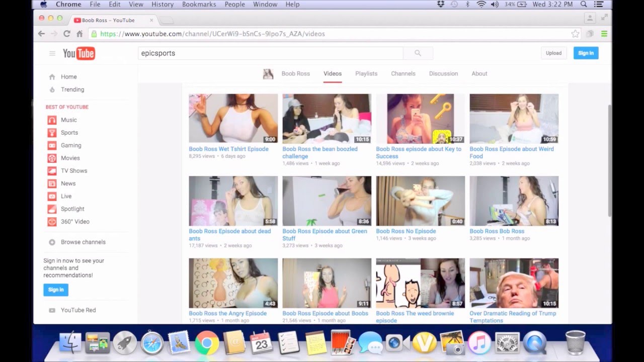Open the Music category
Screen dimensions: 644x362
click(69, 120)
